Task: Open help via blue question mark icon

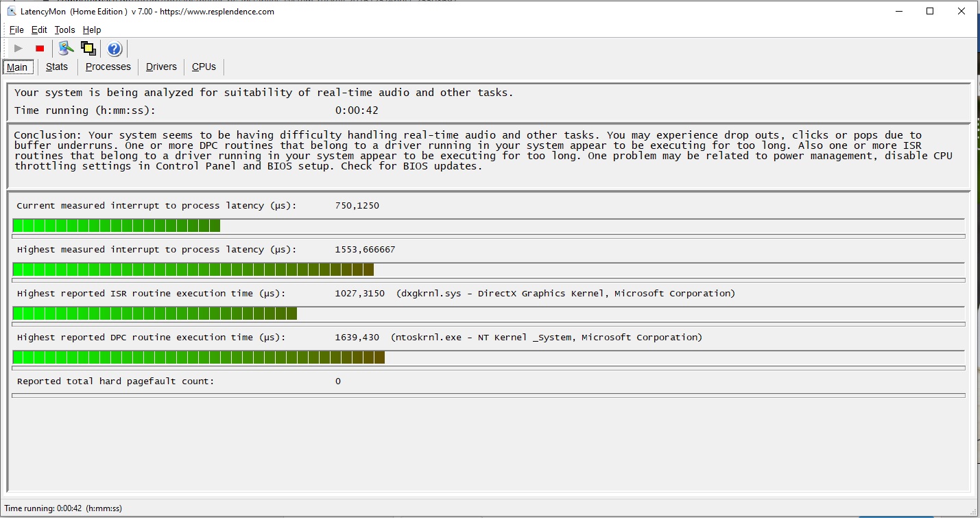Action: 115,49
